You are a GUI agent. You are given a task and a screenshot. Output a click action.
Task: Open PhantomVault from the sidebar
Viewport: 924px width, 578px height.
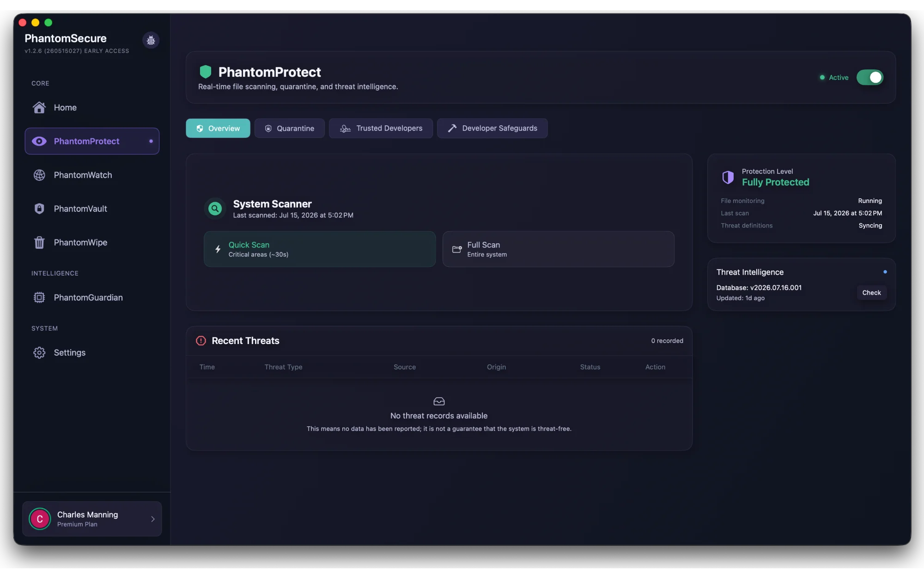click(92, 209)
